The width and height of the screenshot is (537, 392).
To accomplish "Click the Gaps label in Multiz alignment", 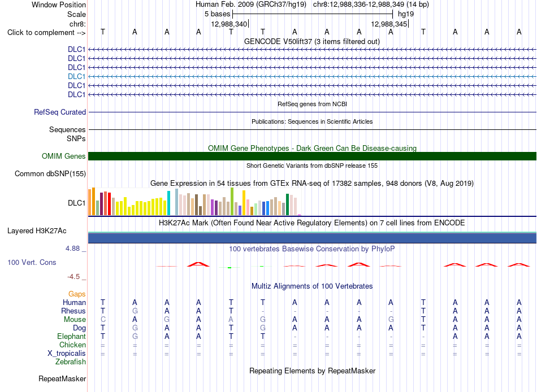I will point(77,294).
